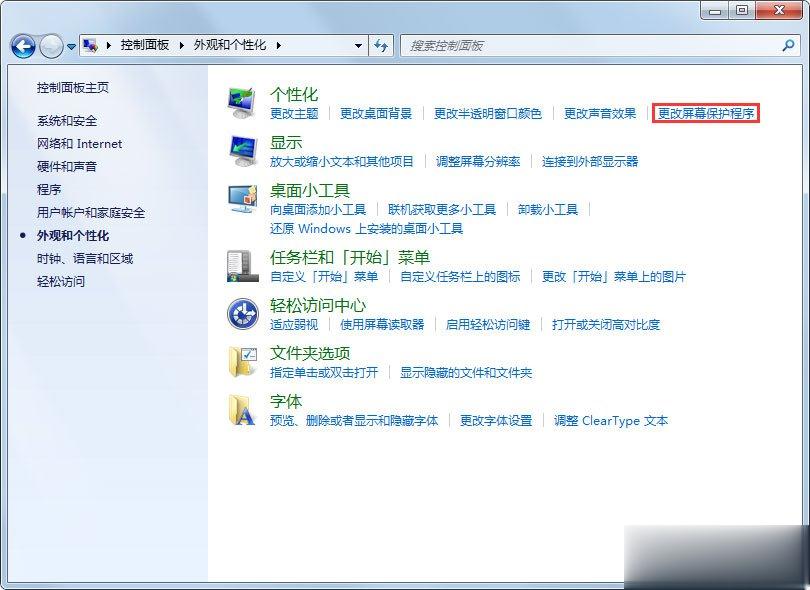
Task: Click 调整 ClearType 文本 link
Action: coord(611,420)
